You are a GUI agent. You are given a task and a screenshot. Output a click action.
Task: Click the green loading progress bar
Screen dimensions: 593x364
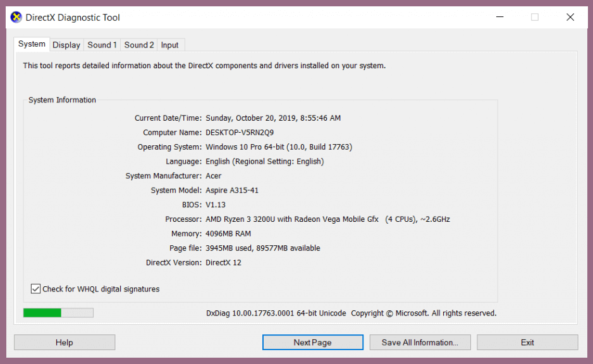pyautogui.click(x=58, y=313)
